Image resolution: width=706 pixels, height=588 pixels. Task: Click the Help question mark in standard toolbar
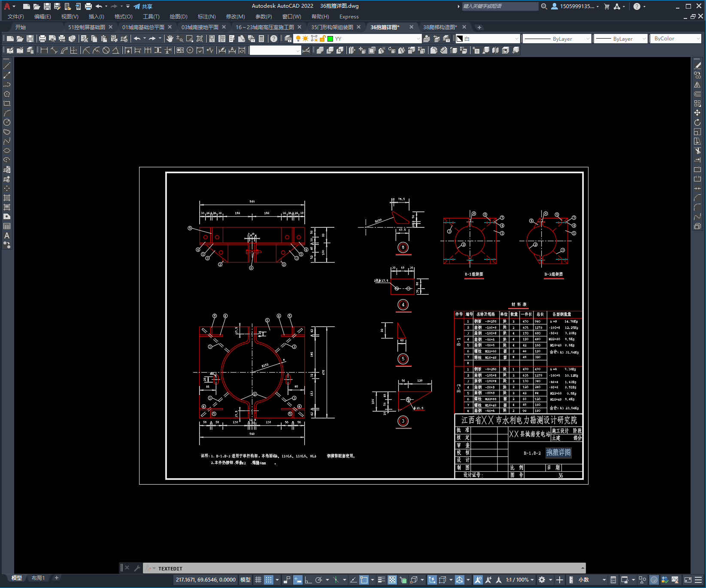click(274, 39)
